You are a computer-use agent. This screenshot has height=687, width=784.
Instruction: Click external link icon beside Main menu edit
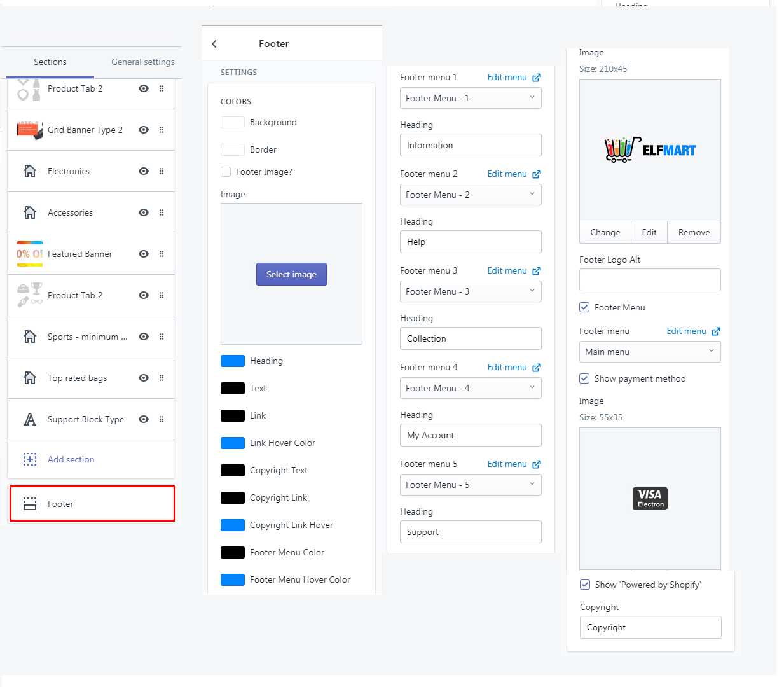(716, 331)
